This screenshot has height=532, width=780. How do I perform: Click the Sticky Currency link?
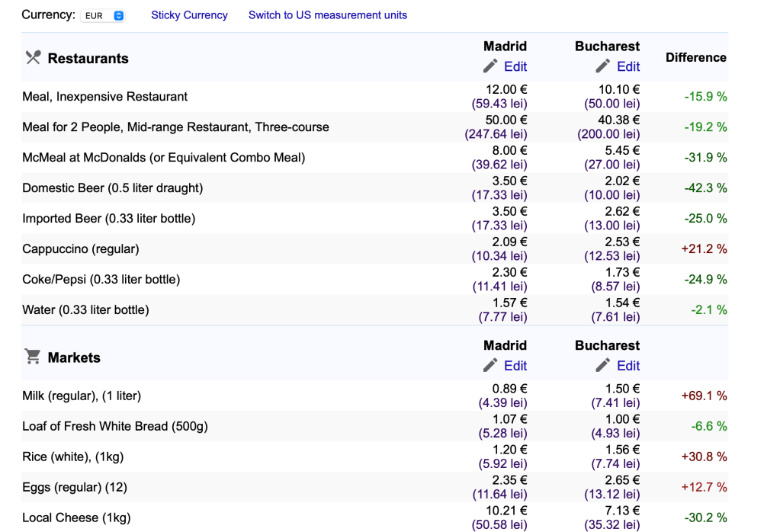click(189, 15)
